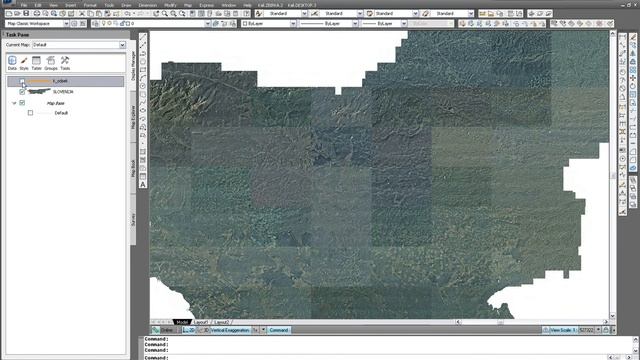Uncheck the SLOVENIJA layer checkbox

point(22,92)
